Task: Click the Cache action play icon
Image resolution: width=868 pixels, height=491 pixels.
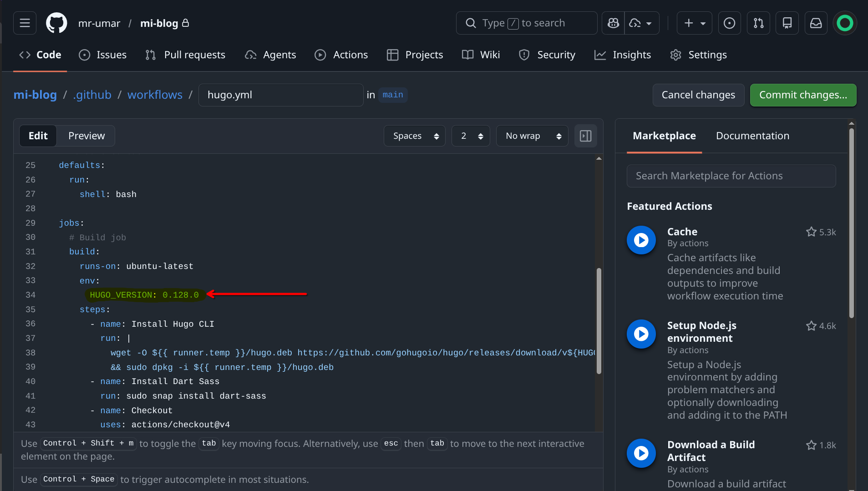Action: [641, 240]
